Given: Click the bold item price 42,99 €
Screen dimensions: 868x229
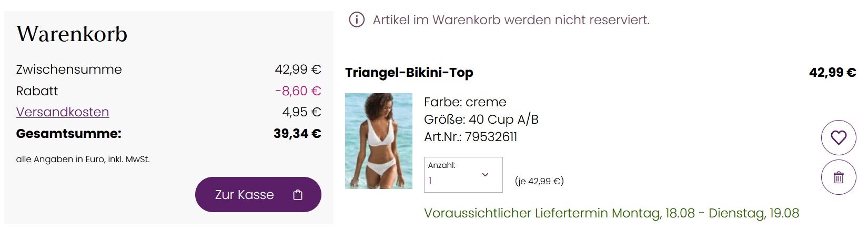Looking at the screenshot, I should (x=833, y=73).
